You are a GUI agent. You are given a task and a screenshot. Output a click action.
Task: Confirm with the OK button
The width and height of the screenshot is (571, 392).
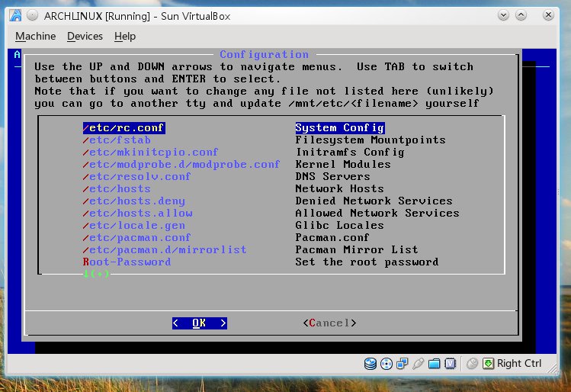click(x=200, y=323)
